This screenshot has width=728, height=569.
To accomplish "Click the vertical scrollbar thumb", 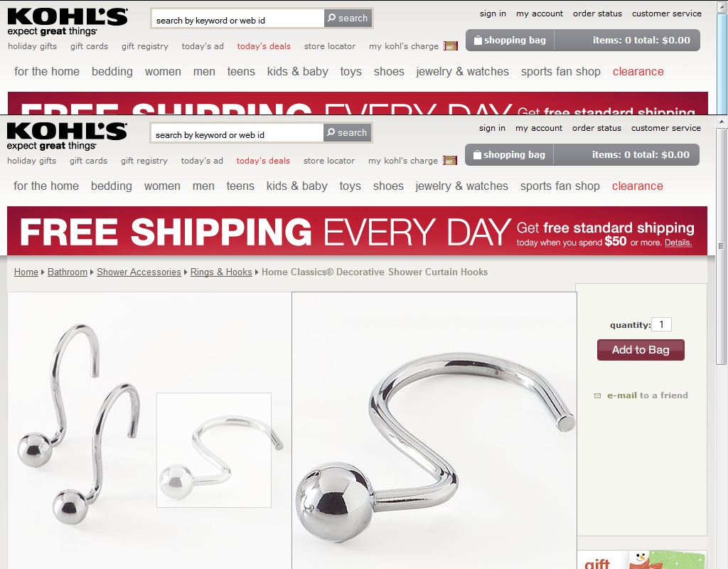I will (x=721, y=245).
